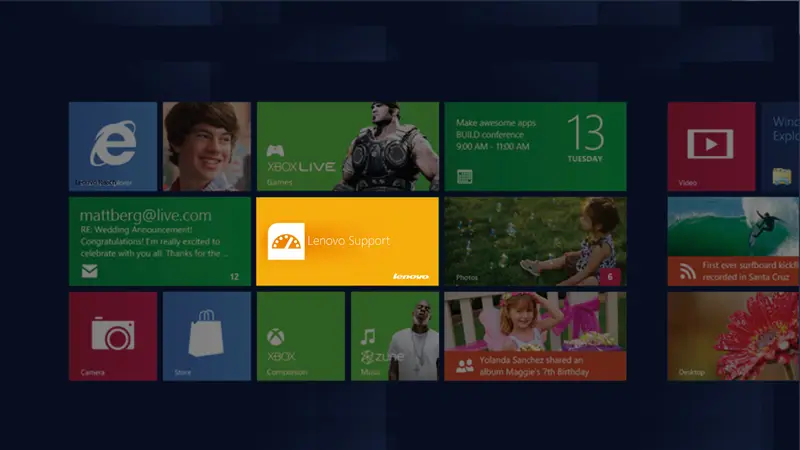This screenshot has height=450, width=800.
Task: Open the Camera tile
Action: click(113, 336)
